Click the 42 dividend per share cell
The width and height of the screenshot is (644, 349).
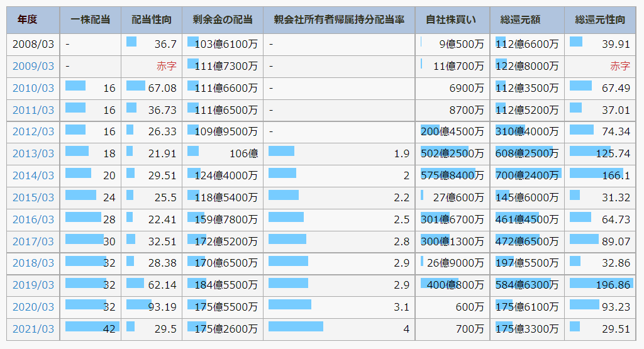click(x=109, y=329)
